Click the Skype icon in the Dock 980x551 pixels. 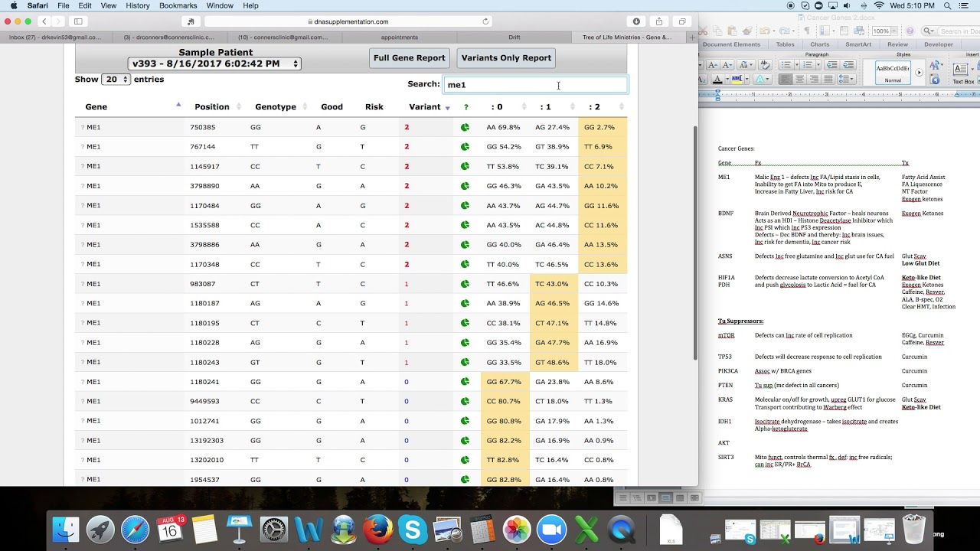pyautogui.click(x=412, y=530)
